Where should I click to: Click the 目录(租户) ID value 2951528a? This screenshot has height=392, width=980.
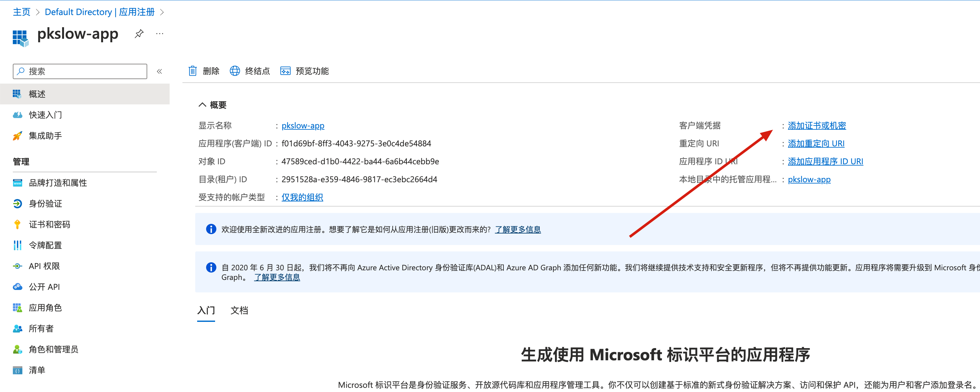tap(359, 179)
